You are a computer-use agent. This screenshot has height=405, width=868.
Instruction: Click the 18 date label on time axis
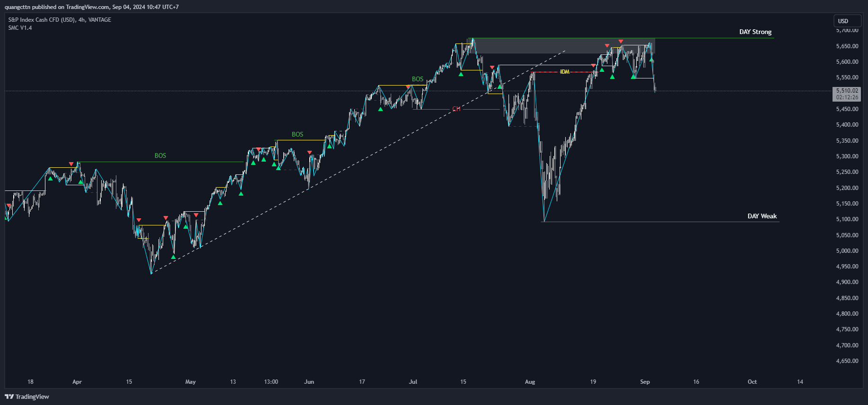pos(30,382)
